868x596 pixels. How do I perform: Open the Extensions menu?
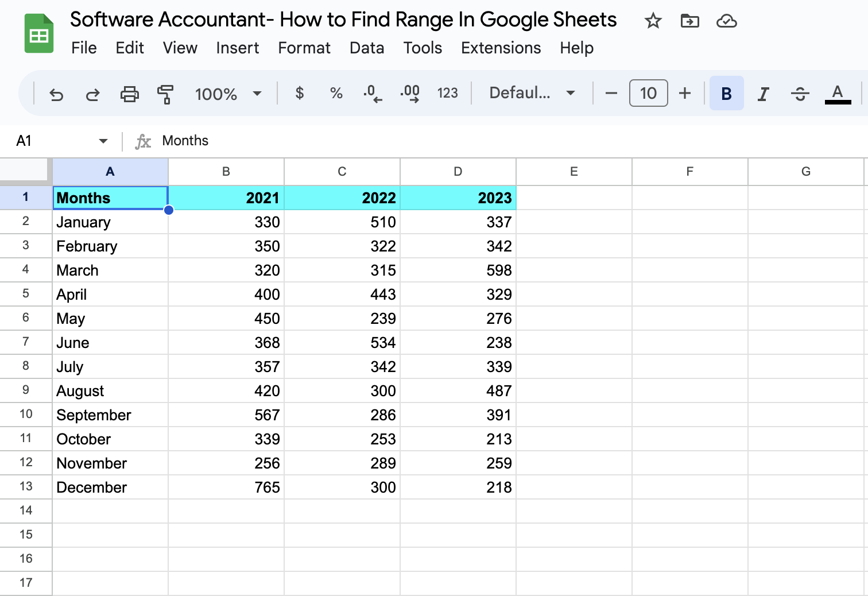(501, 48)
